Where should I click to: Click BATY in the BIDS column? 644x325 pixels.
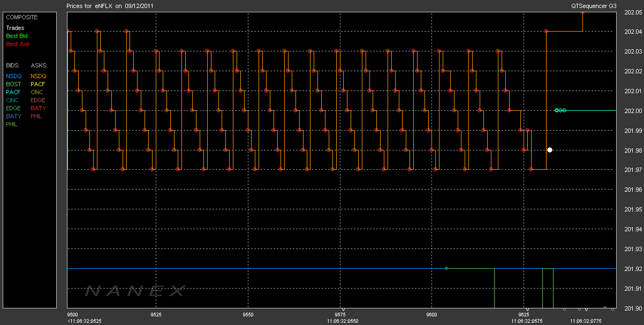tap(13, 116)
